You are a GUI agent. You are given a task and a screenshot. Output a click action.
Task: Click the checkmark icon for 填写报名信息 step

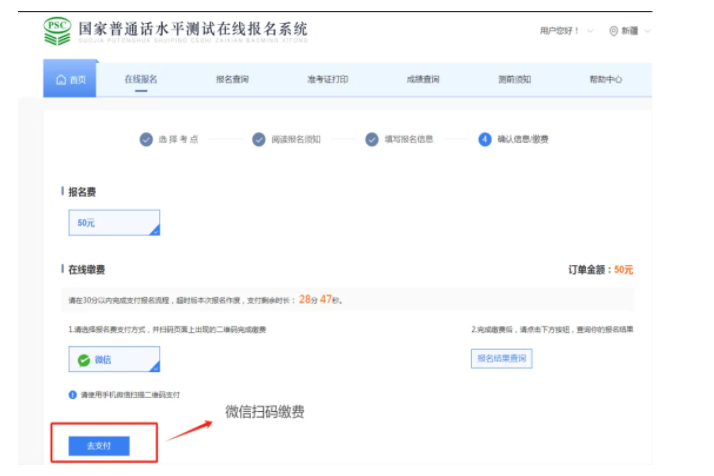(372, 139)
